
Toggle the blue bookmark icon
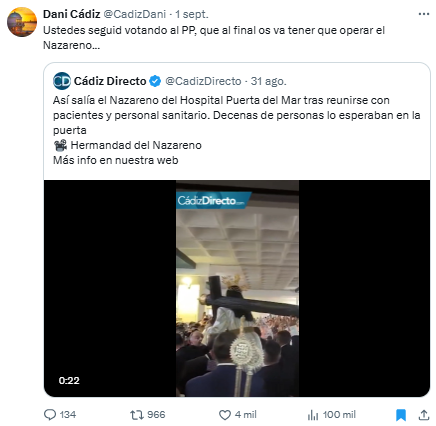point(401,415)
